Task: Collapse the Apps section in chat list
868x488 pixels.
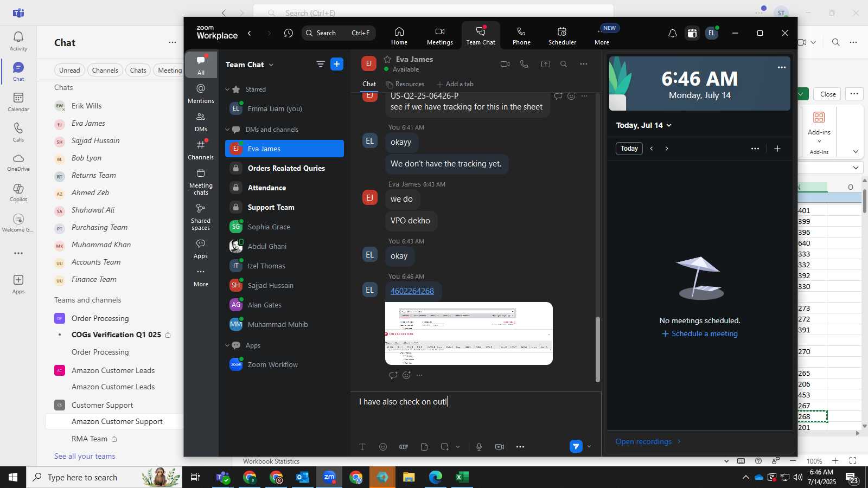Action: pos(227,345)
